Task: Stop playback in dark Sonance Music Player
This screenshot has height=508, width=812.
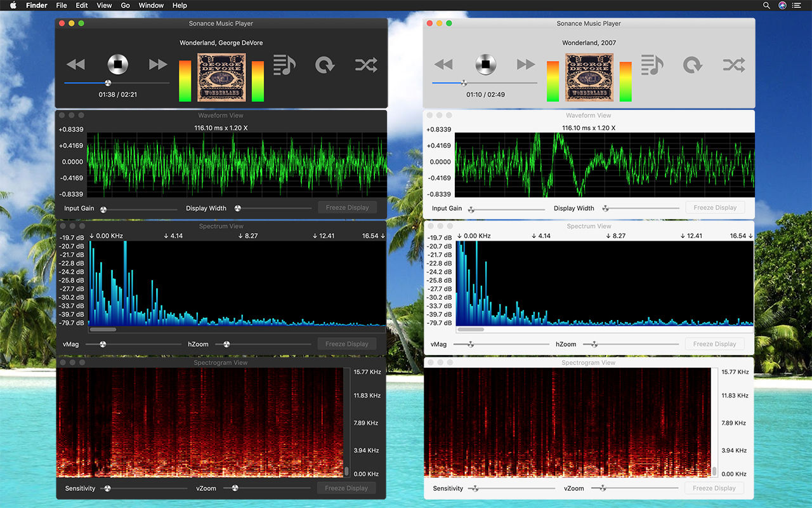Action: coord(117,64)
